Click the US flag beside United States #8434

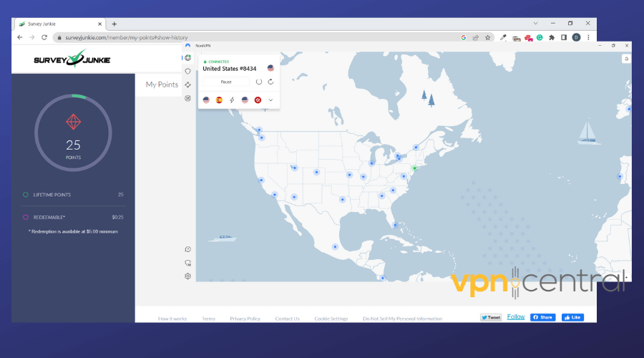270,68
